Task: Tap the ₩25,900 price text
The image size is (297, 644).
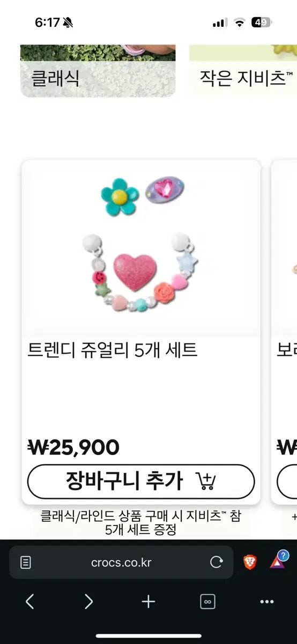Action: [73, 447]
